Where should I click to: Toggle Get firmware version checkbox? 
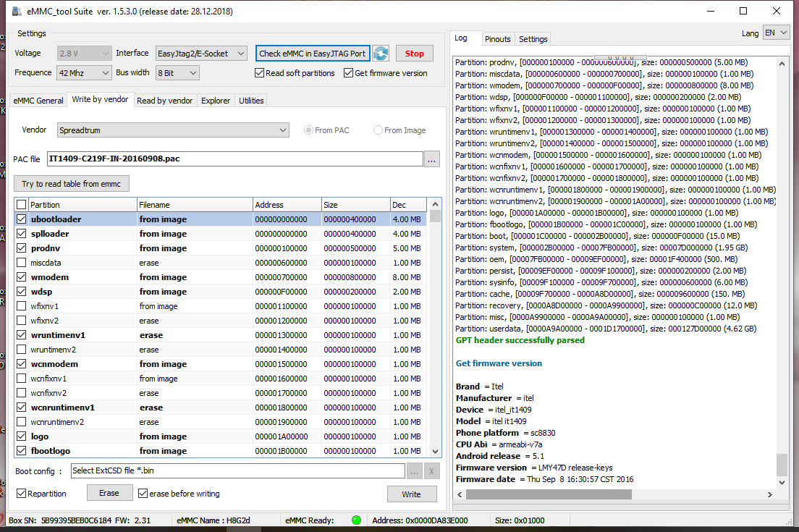pyautogui.click(x=349, y=73)
